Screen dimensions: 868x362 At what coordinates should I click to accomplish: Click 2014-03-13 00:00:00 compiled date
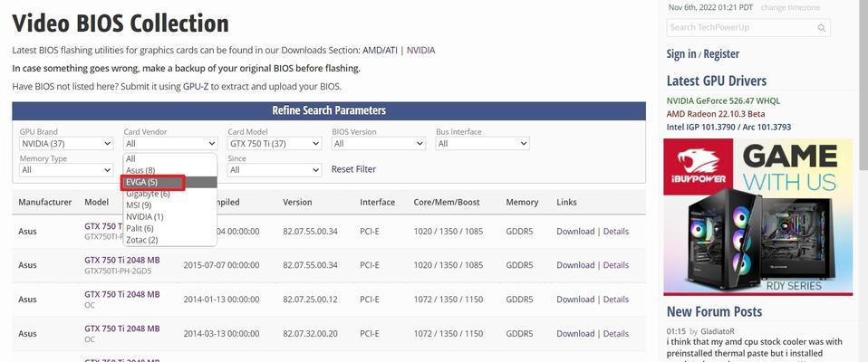click(221, 334)
